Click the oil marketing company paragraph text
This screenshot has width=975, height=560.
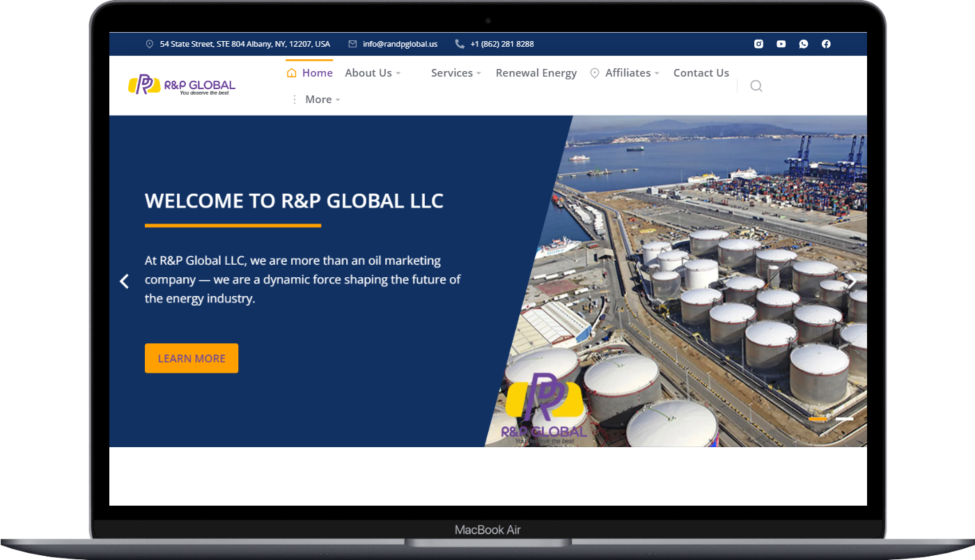(303, 279)
